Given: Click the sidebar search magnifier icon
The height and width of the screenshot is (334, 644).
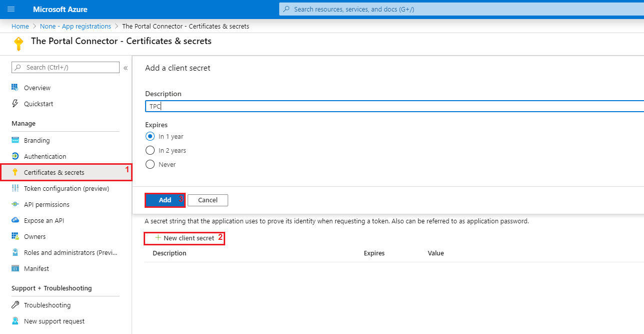Looking at the screenshot, I should [19, 67].
